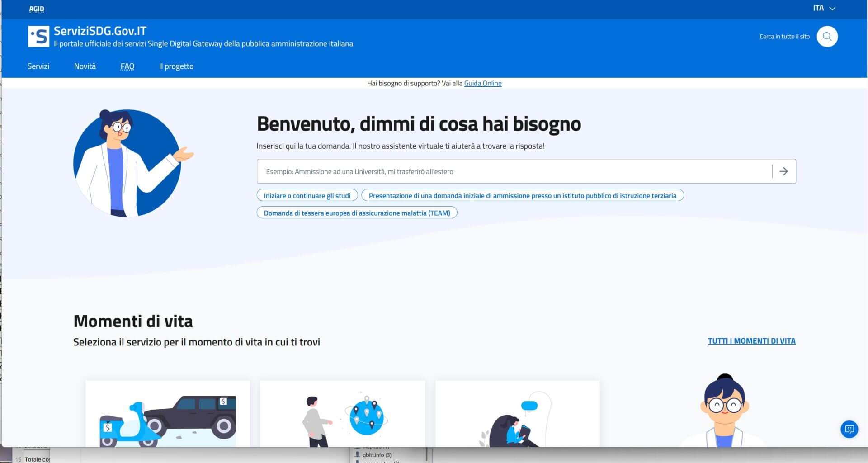Select chip Iniziare o continuare gli studi
The image size is (868, 463).
point(307,195)
